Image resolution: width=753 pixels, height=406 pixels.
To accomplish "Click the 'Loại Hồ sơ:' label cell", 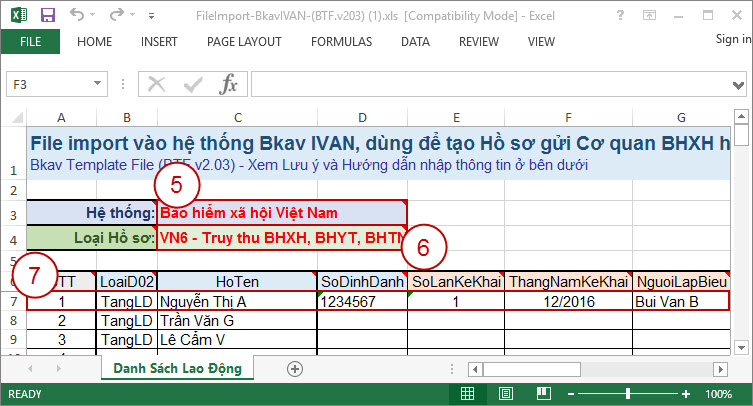I will pyautogui.click(x=92, y=237).
